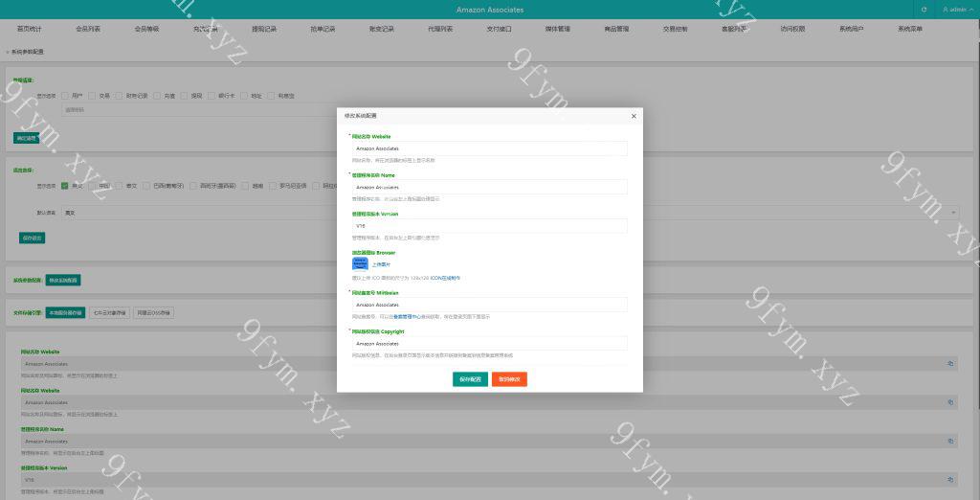Screen dimensions: 980x500
Task: Open the 媒体管理 menu
Action: (558, 29)
